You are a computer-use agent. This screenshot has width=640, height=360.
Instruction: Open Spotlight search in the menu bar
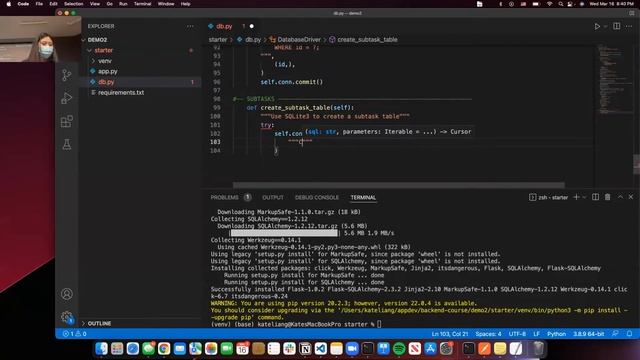561,4
